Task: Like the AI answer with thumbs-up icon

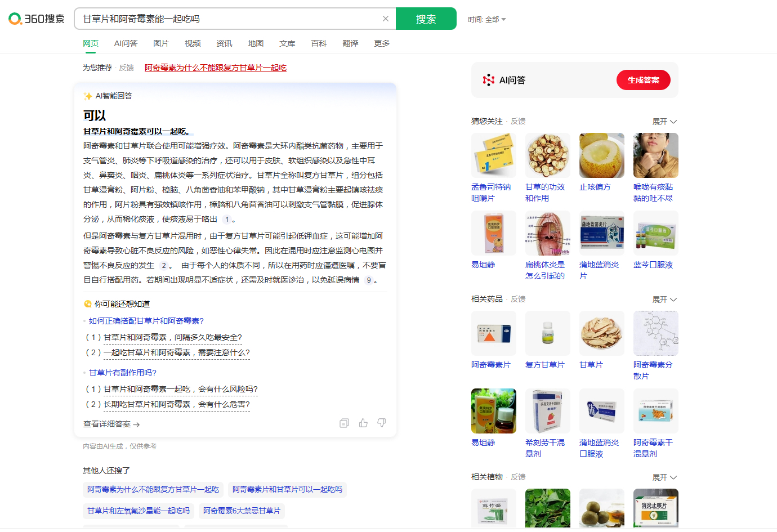Action: click(363, 423)
